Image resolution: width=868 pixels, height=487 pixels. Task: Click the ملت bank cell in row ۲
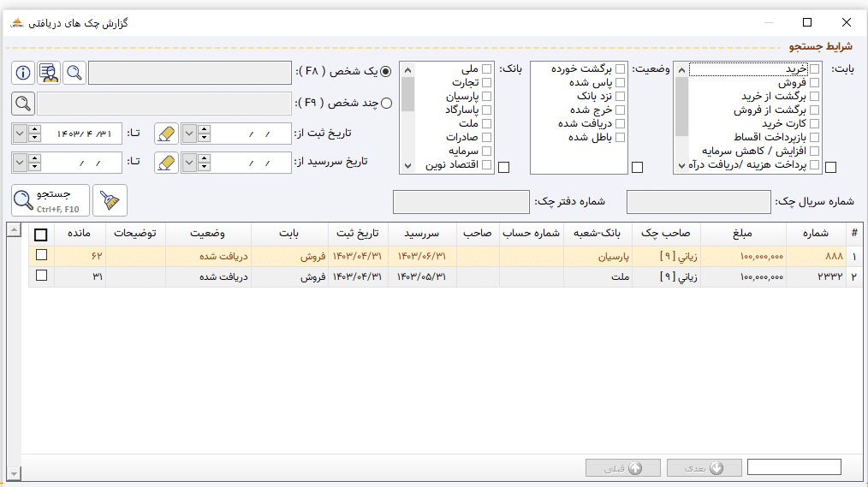(x=597, y=276)
